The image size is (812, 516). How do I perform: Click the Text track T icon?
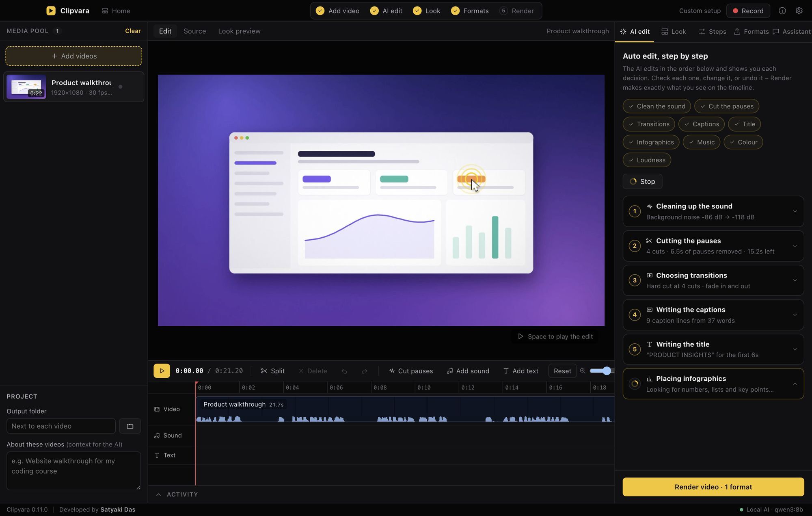[157, 455]
